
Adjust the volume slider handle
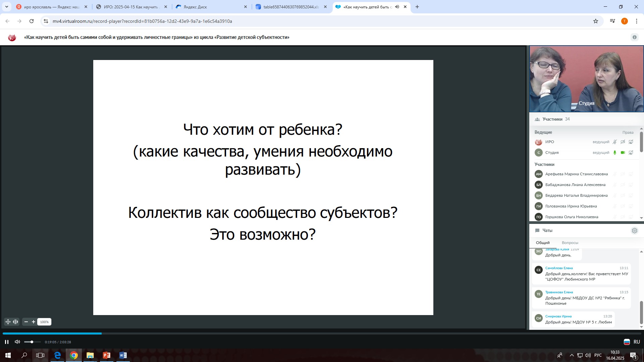[x=32, y=342]
